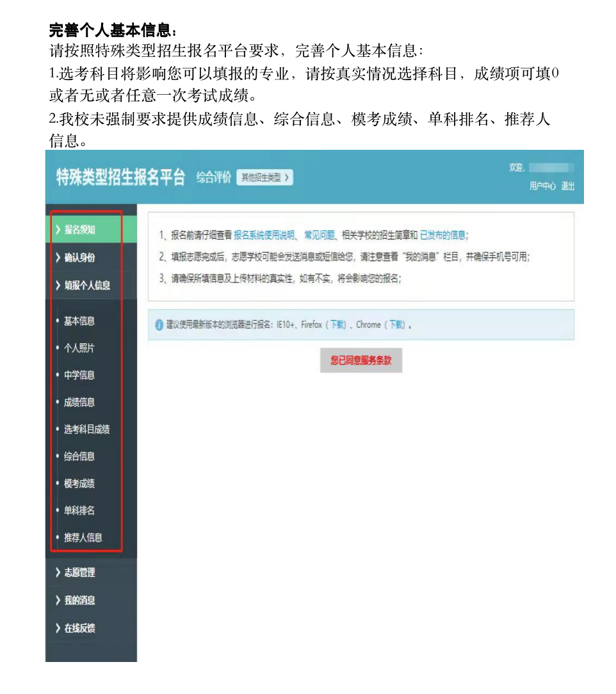Select 个人照片 sidebar item
This screenshot has height=694, width=616.
79,348
